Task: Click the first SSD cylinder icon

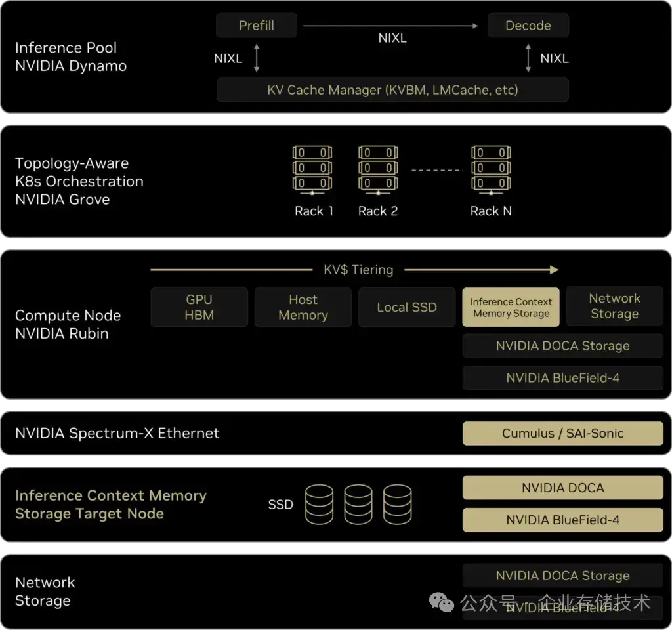Action: (319, 504)
